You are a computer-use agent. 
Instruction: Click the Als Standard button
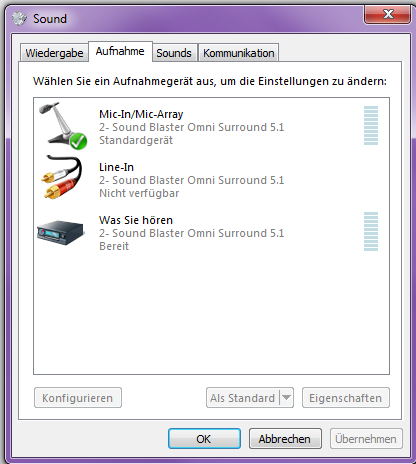pos(243,398)
